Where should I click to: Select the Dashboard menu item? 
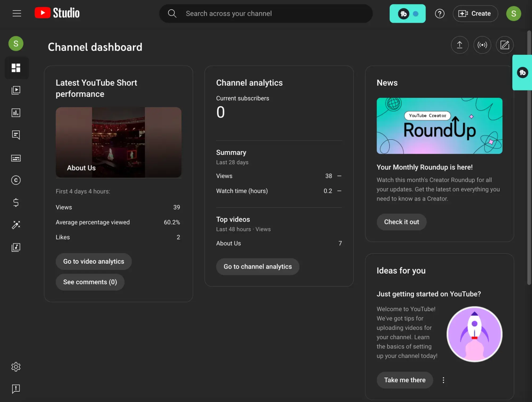[16, 68]
